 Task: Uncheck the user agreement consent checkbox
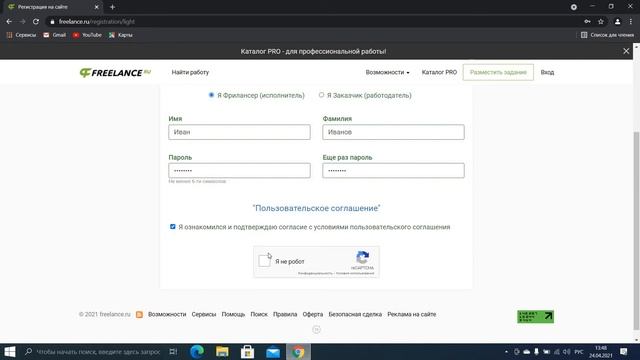[173, 227]
